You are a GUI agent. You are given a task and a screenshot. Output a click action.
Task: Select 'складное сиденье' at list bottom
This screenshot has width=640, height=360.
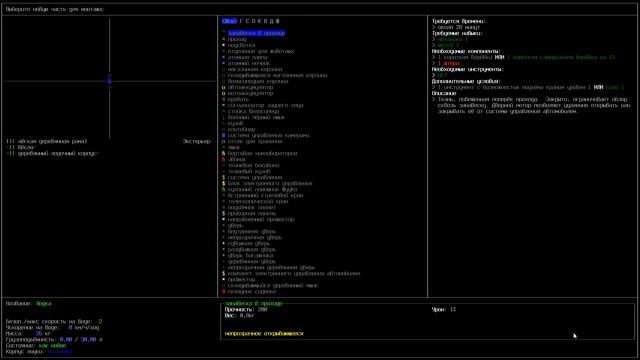pos(252,291)
